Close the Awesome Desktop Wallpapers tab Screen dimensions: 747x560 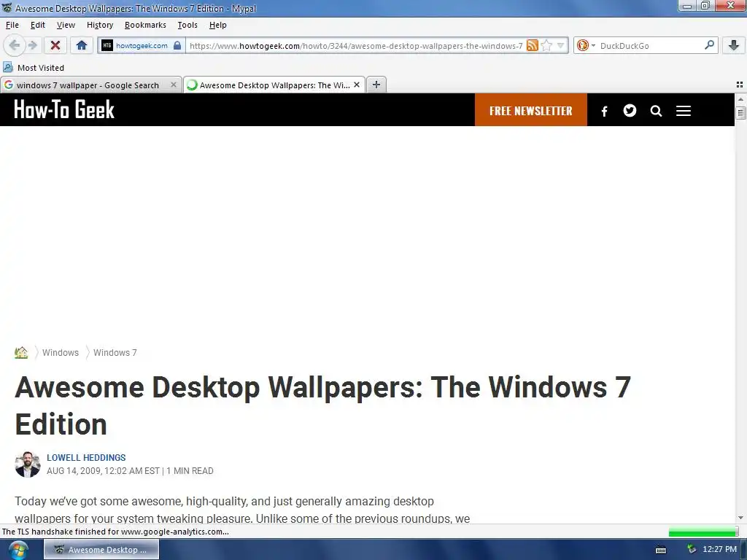pyautogui.click(x=356, y=85)
